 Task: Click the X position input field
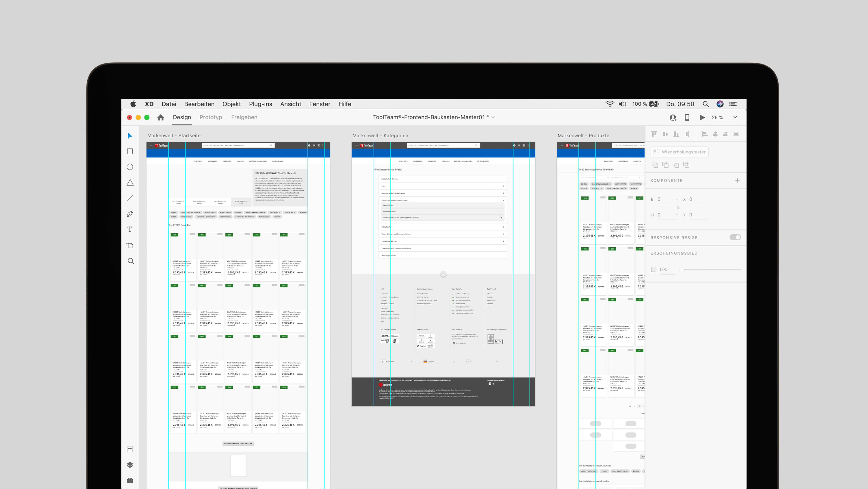pos(698,199)
